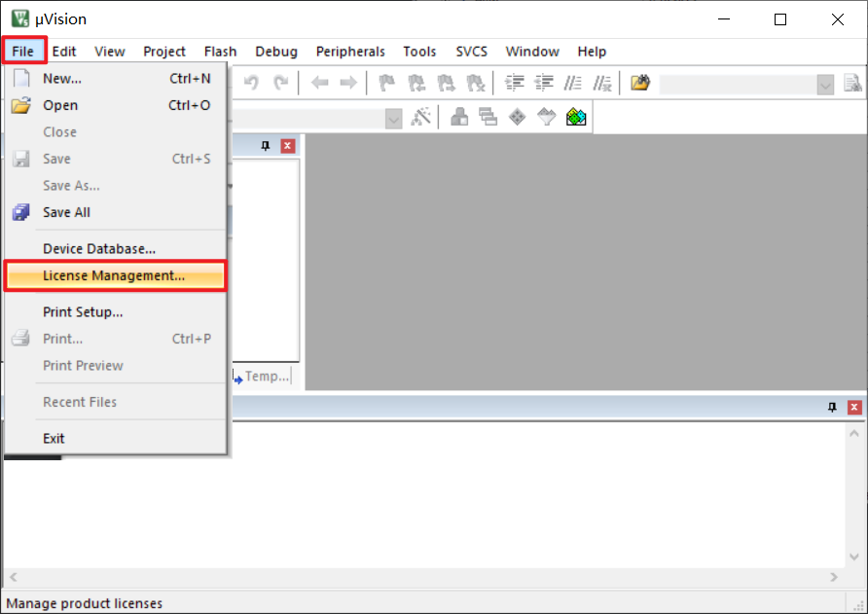Open the Flash menu
Screen dimensions: 868x614
click(x=220, y=52)
